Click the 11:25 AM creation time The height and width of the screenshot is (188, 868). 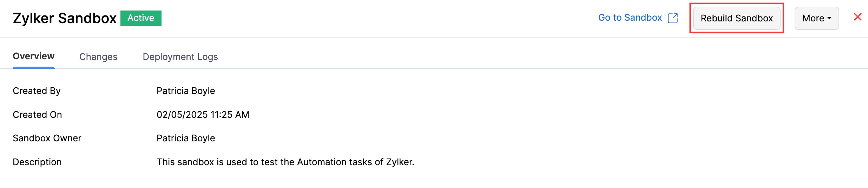[x=230, y=115]
